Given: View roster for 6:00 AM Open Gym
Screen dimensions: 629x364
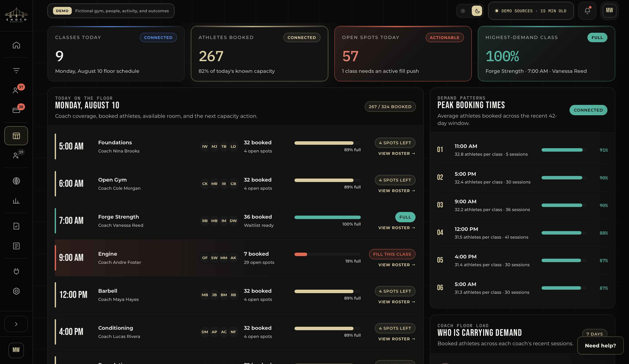Looking at the screenshot, I should pos(396,191).
